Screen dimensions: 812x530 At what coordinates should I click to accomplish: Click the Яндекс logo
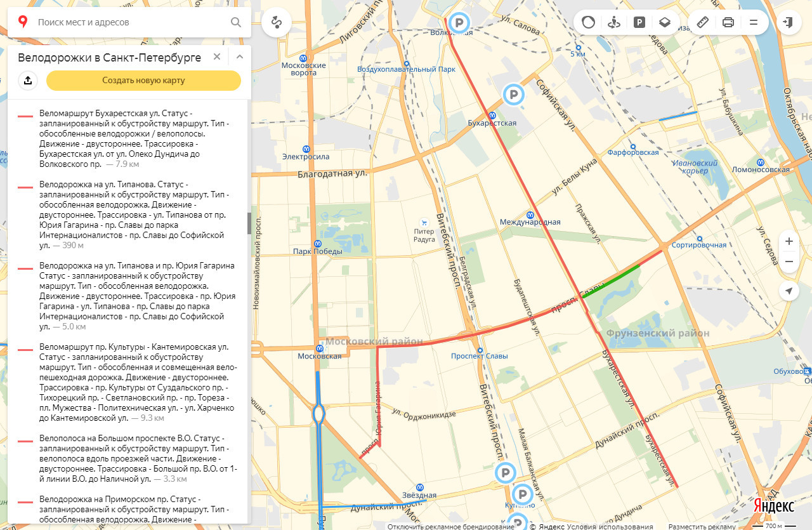[774, 506]
